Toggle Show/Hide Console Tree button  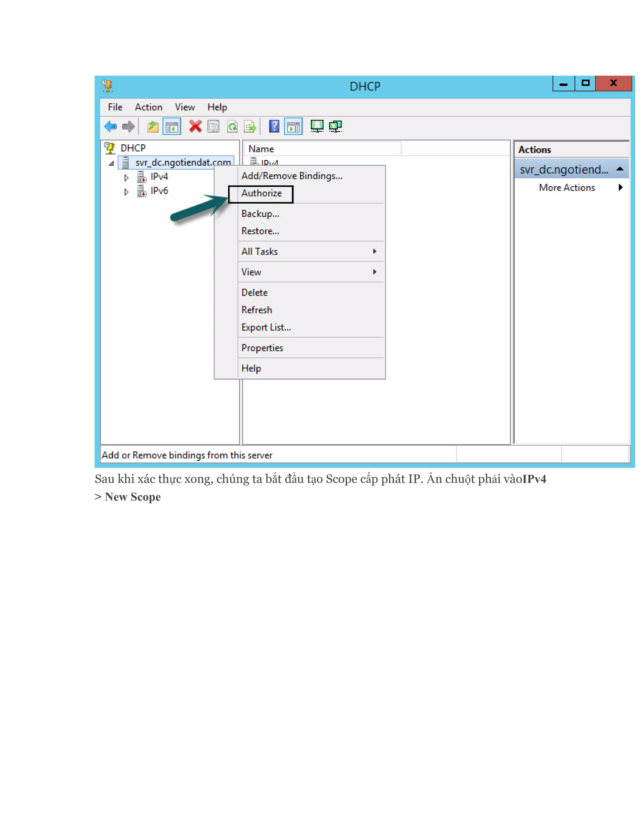tap(172, 127)
